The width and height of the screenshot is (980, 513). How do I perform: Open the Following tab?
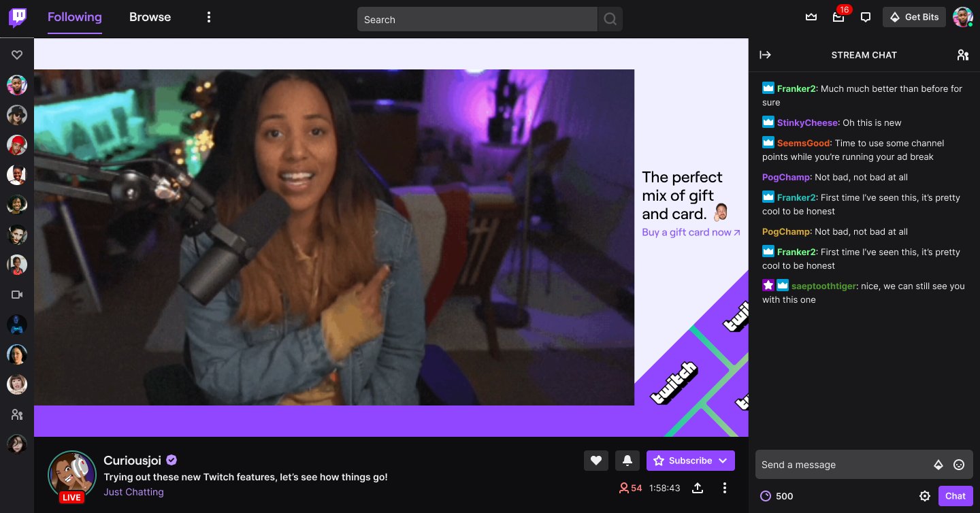pos(75,17)
